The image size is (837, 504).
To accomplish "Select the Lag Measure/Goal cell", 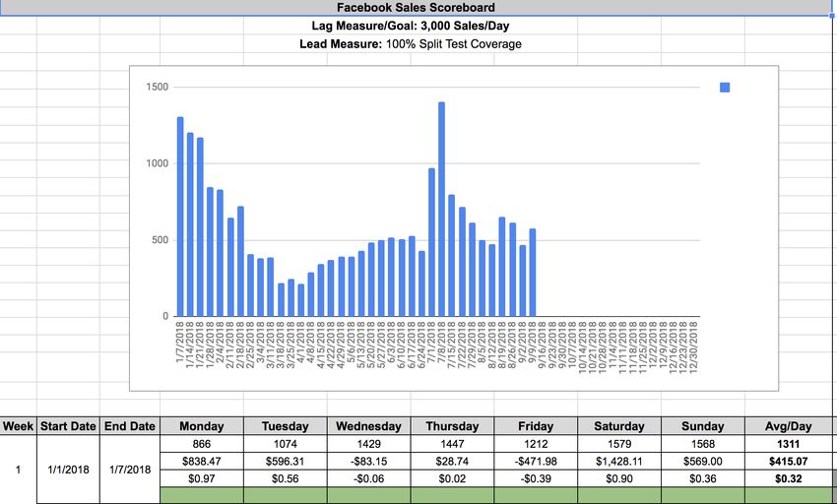I will [411, 26].
